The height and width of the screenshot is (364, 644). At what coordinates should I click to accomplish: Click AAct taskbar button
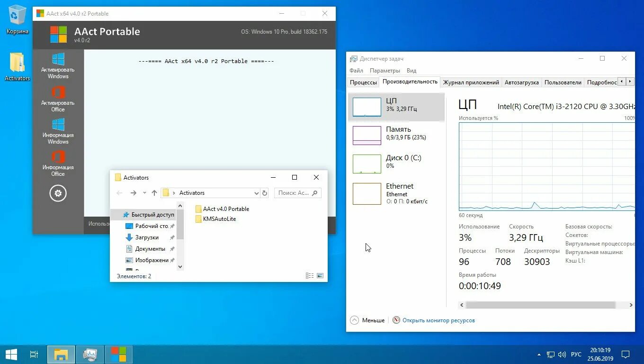118,354
